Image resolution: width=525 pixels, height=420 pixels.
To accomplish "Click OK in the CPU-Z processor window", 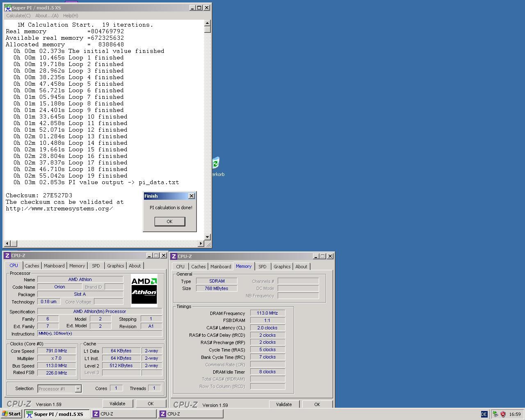I will tap(151, 404).
